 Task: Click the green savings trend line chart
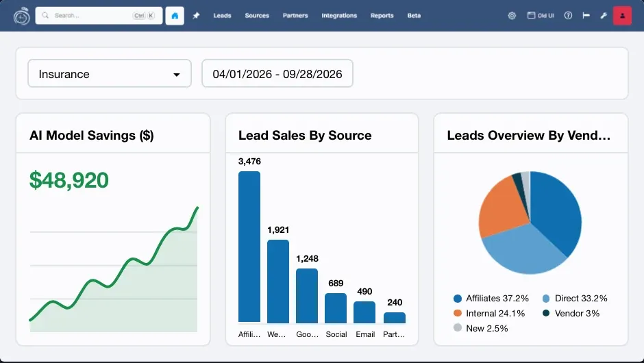pos(114,269)
